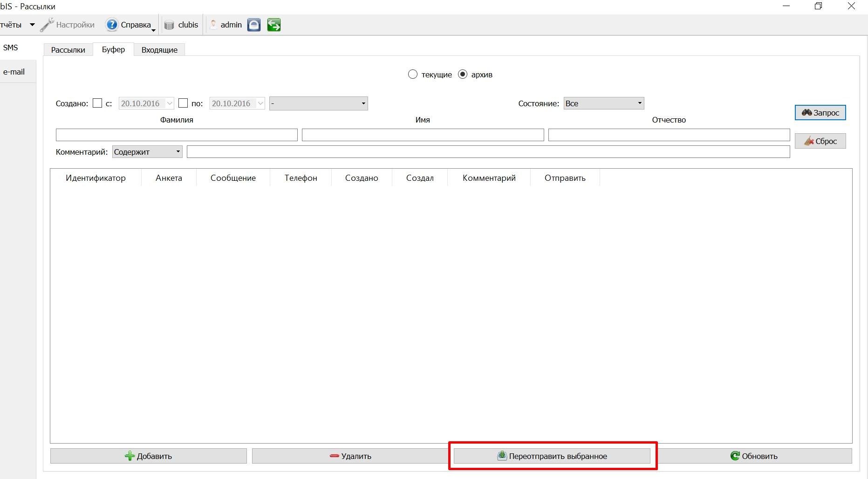Image resolution: width=868 pixels, height=479 pixels.
Task: Enable the Создано 'с' date checkbox
Action: pos(97,103)
